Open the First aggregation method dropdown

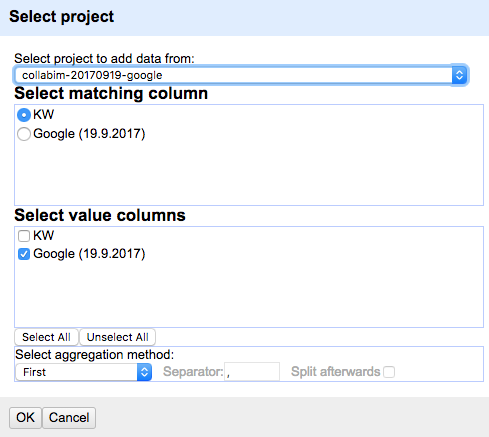[x=84, y=372]
